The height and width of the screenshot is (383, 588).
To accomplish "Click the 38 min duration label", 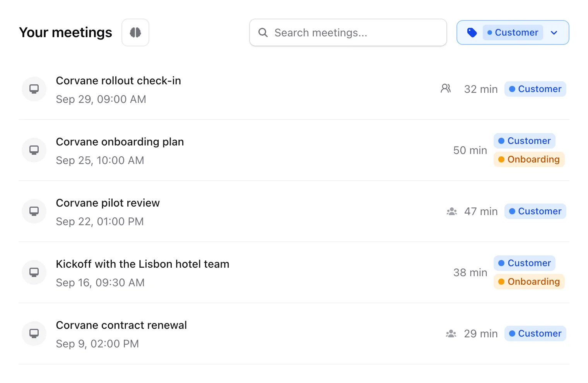I will tap(470, 272).
